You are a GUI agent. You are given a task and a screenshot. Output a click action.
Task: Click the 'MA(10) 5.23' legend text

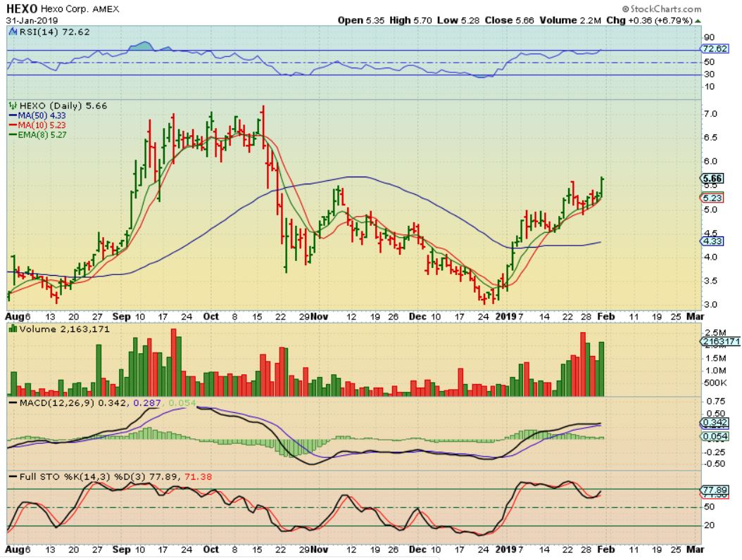pyautogui.click(x=42, y=125)
